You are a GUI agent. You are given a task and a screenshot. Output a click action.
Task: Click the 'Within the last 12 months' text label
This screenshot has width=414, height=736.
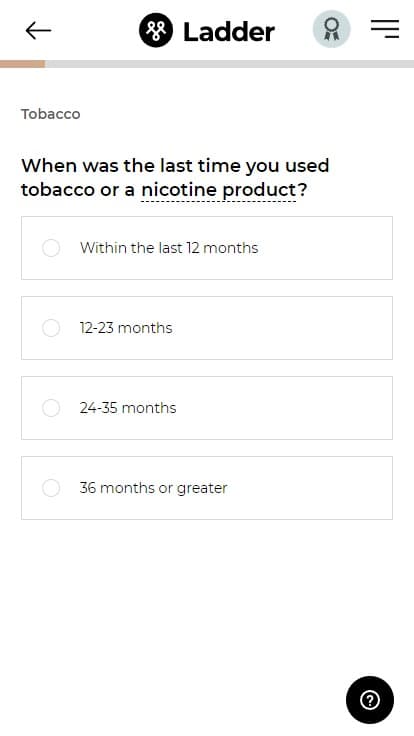pyautogui.click(x=169, y=248)
